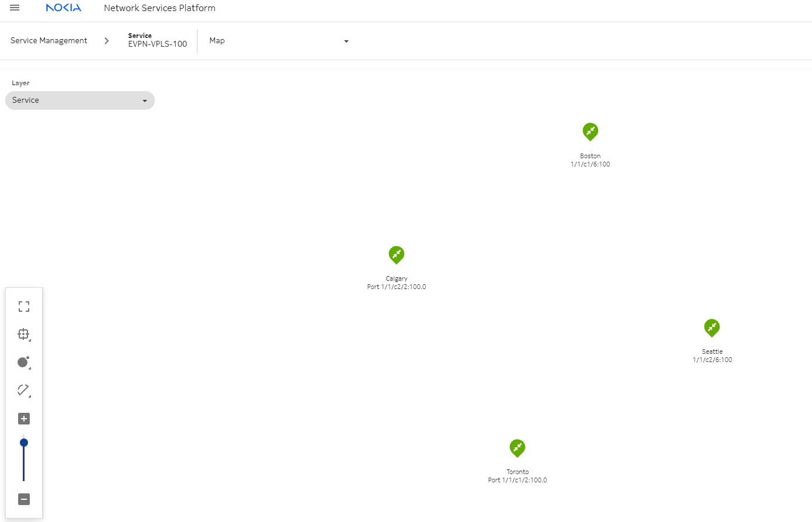Image resolution: width=812 pixels, height=522 pixels.
Task: Click the breadcrumb chevron after Service Management
Action: tap(106, 41)
